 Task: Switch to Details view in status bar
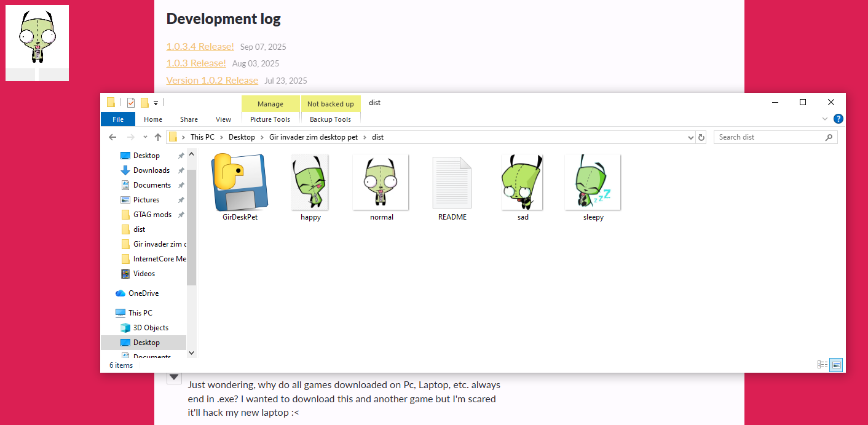[x=823, y=365]
